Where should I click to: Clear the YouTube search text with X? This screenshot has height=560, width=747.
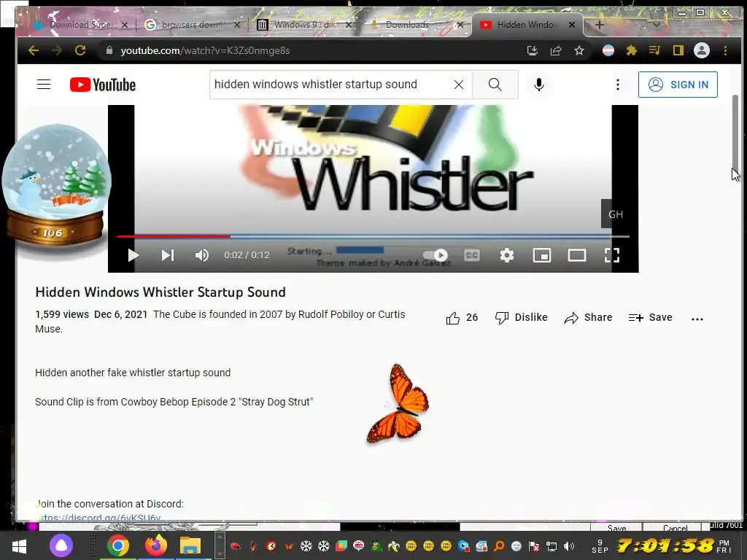click(459, 85)
